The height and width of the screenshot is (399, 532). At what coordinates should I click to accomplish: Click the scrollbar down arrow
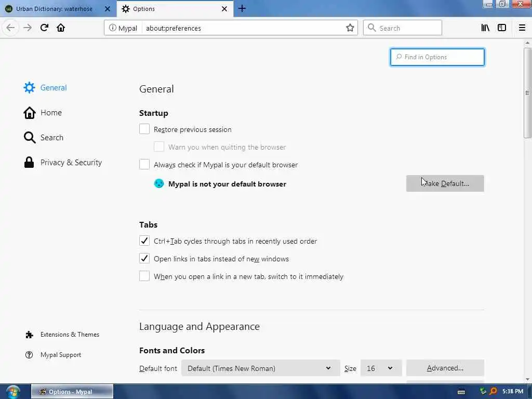pyautogui.click(x=527, y=379)
